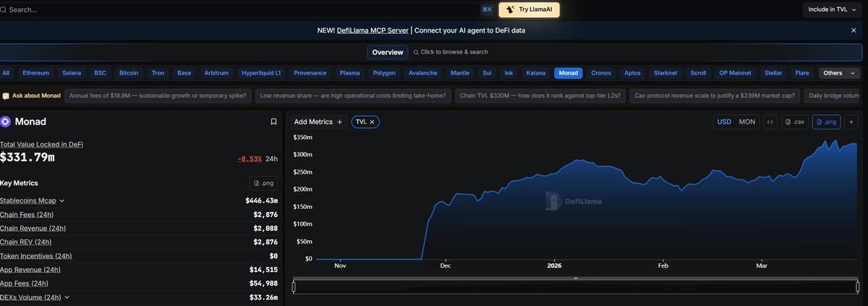Click the App Revenue (24h) metric label
The width and height of the screenshot is (868, 306).
tap(30, 270)
